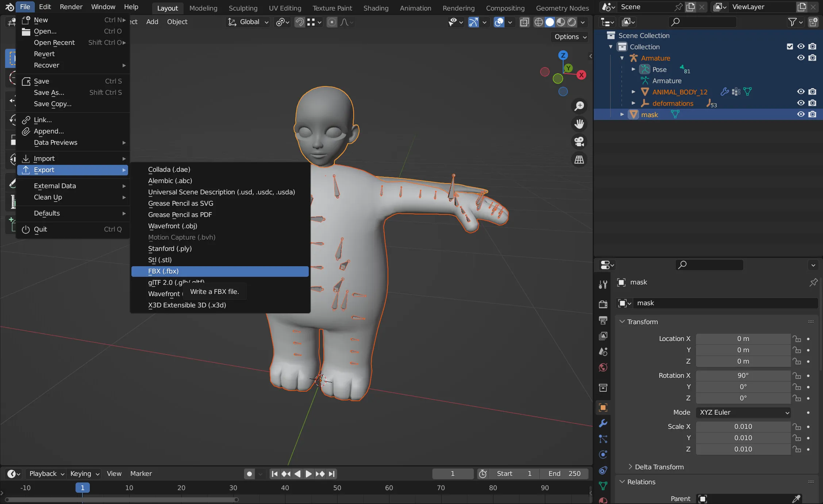Open Scene properties tab icon
The image size is (823, 504).
603,352
